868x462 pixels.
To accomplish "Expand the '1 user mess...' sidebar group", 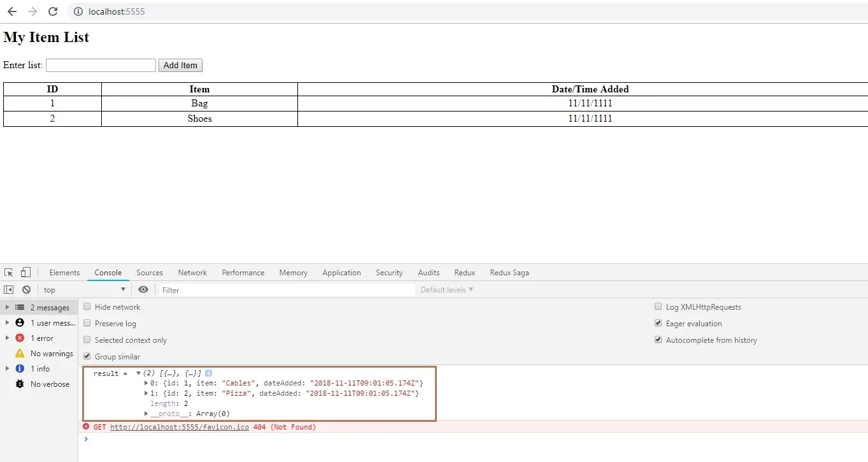I will (7, 322).
